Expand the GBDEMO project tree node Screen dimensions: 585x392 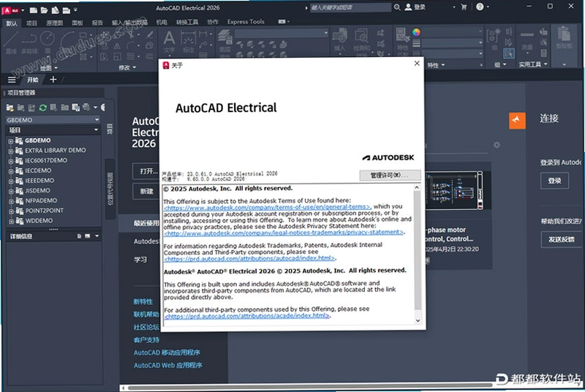pos(10,141)
